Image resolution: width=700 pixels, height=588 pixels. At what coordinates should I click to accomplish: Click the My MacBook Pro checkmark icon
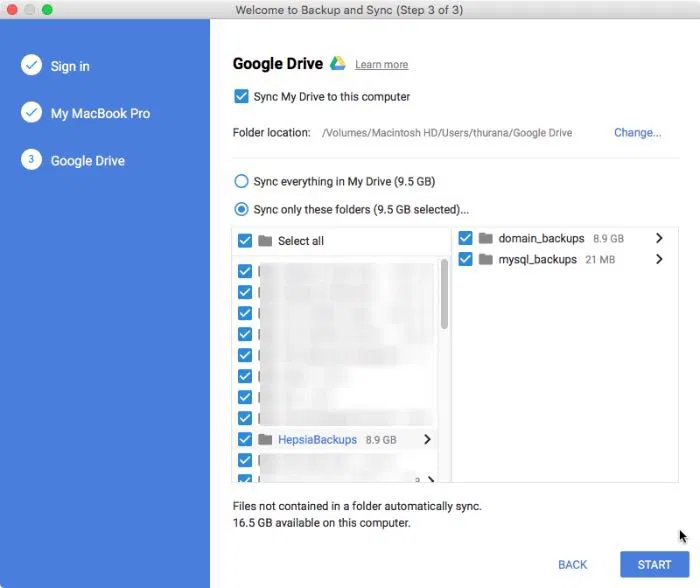point(31,113)
